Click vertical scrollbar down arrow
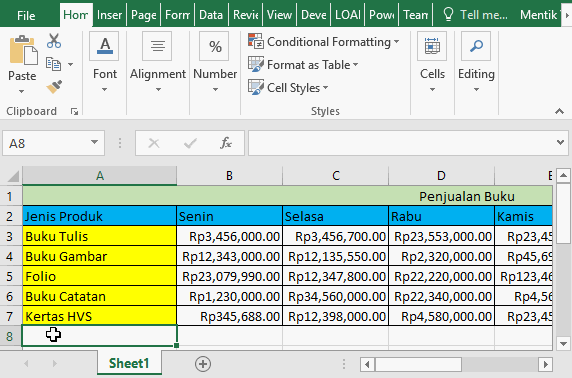572x378 pixels. pyautogui.click(x=563, y=344)
